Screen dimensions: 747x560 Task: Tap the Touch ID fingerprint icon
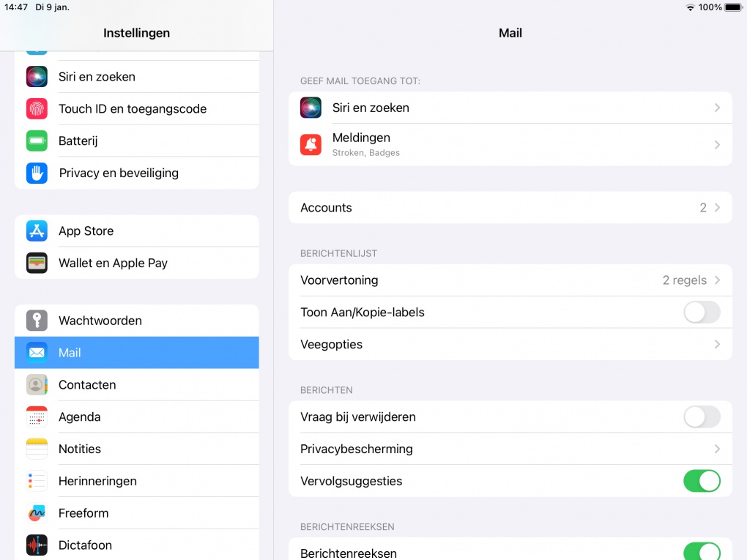click(37, 108)
